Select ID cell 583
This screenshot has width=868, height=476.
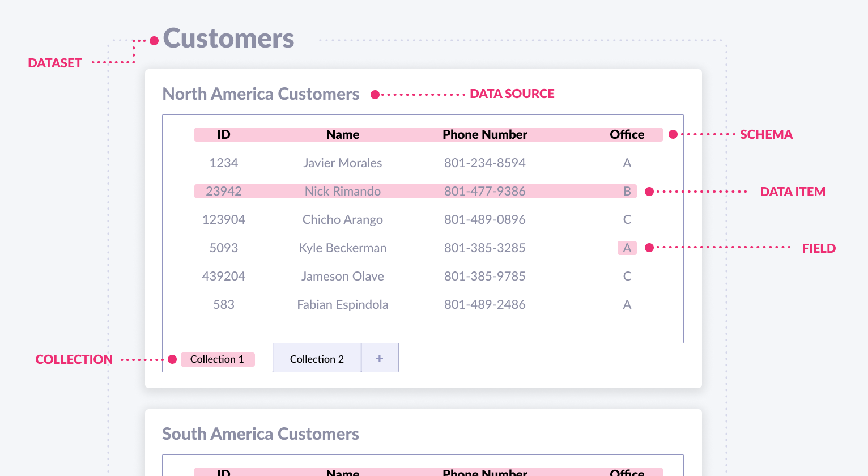(x=224, y=304)
